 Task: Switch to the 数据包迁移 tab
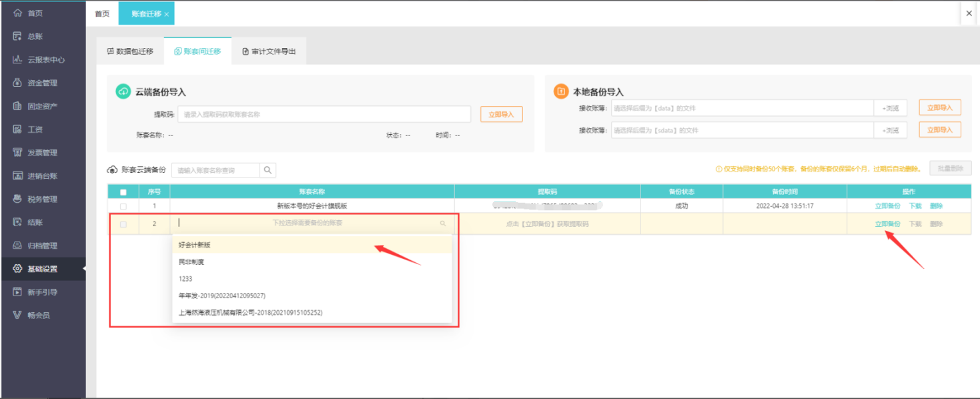tap(130, 51)
